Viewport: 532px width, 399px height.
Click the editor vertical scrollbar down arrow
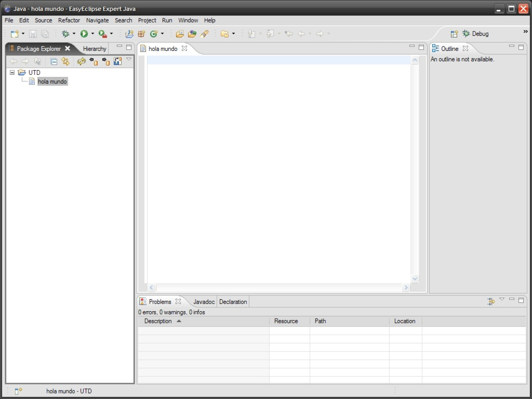click(x=415, y=279)
